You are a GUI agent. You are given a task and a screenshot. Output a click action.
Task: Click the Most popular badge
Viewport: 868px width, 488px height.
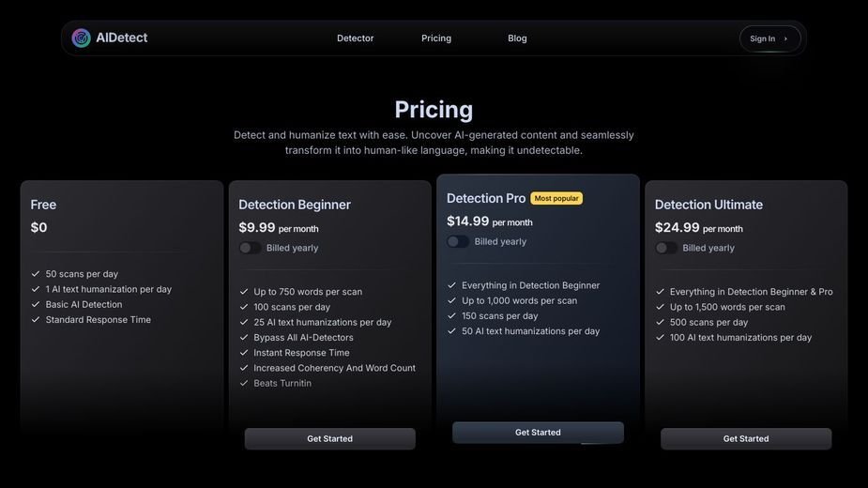556,198
